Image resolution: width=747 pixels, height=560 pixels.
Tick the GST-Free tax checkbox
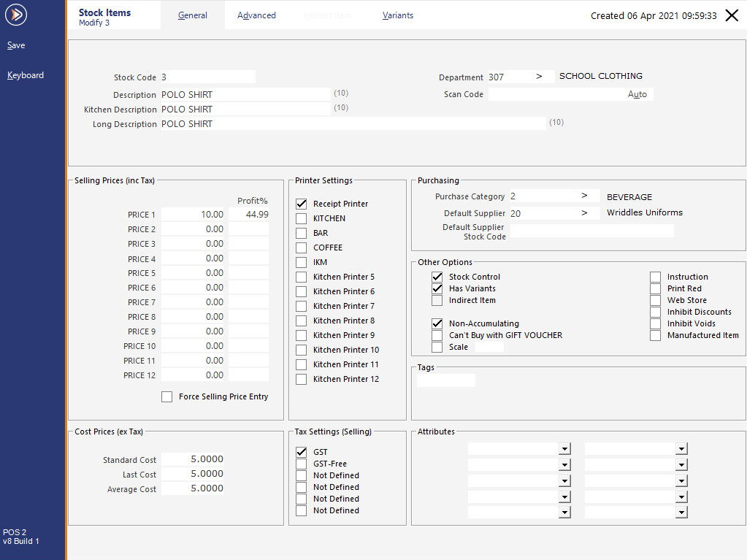(x=301, y=464)
